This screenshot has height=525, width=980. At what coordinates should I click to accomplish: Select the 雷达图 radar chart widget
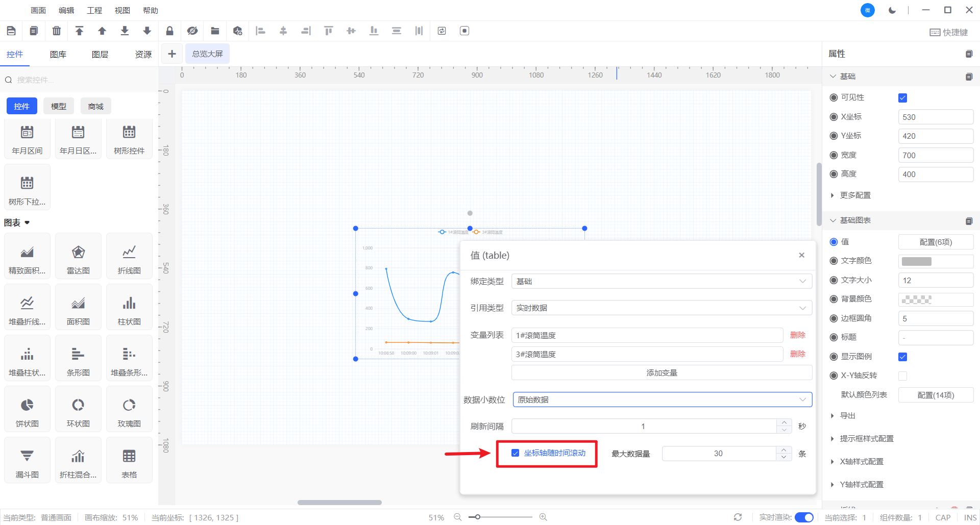78,258
